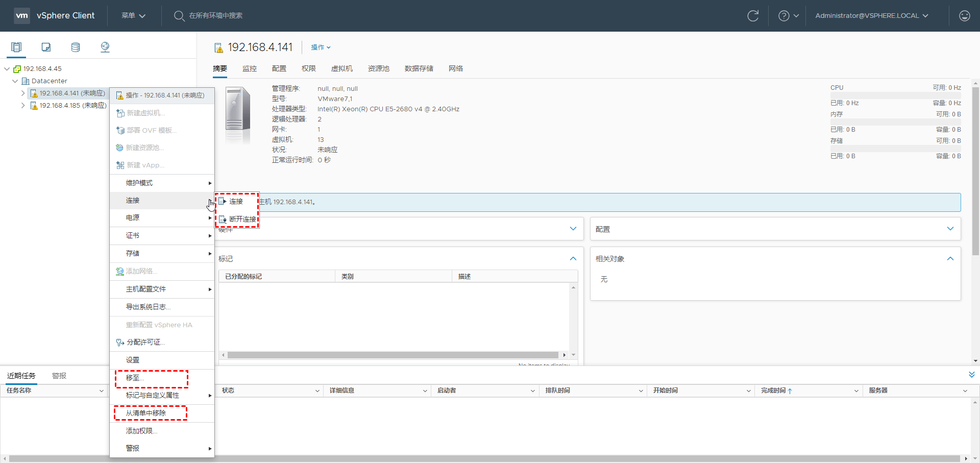Switch to the 配置 tab
The width and height of the screenshot is (980, 463).
click(279, 69)
